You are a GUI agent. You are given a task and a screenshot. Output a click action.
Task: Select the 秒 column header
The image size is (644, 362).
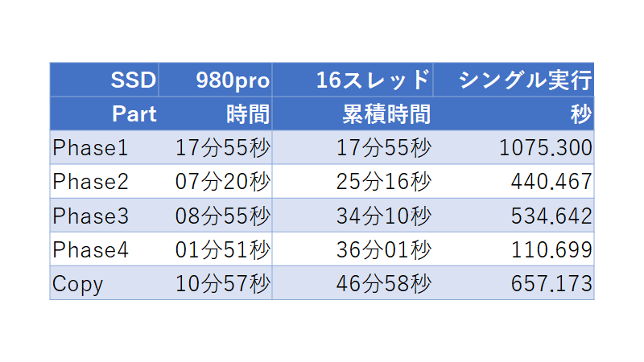514,113
